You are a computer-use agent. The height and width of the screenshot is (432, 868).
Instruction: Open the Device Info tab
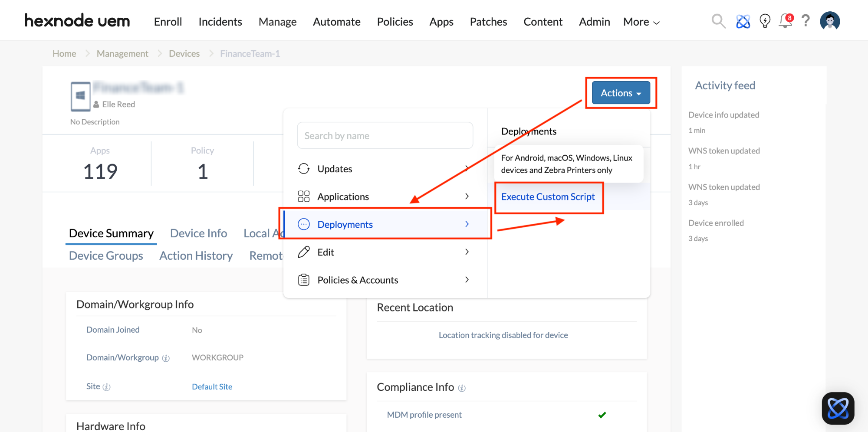tap(198, 233)
